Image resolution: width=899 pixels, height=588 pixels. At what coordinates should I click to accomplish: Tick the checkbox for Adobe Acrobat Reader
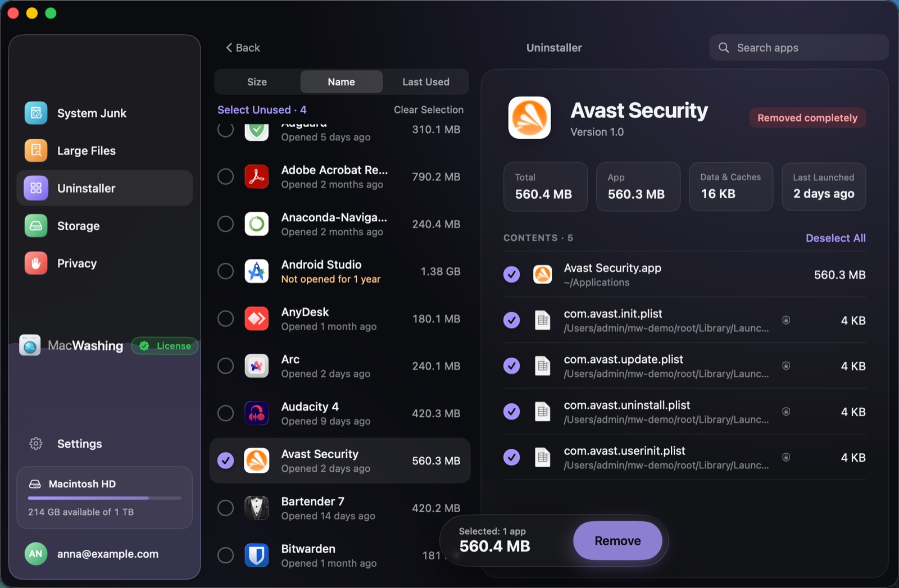(226, 176)
